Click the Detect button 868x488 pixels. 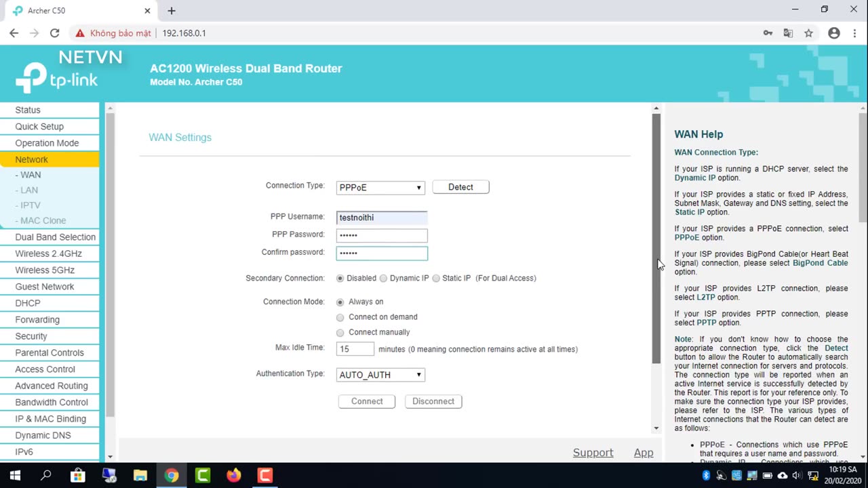point(460,187)
